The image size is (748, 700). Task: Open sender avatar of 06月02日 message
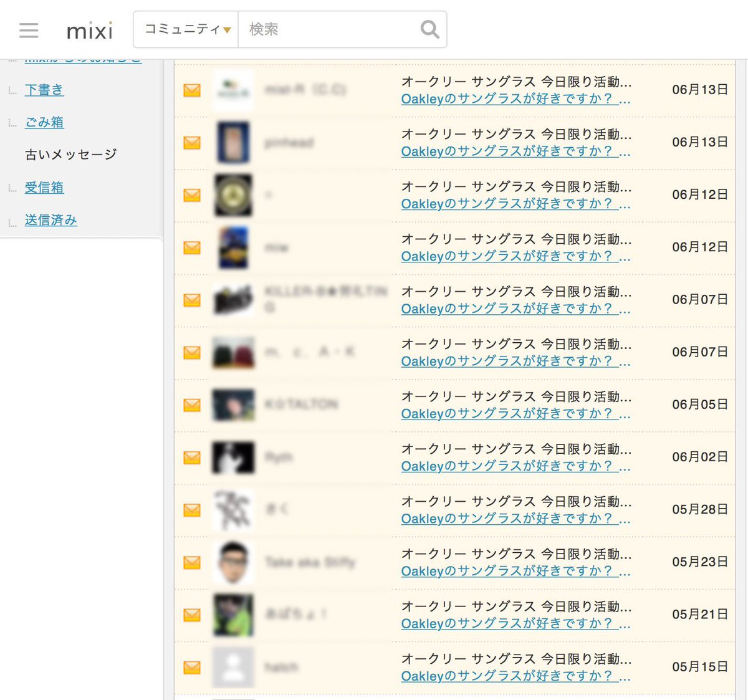pos(233,458)
